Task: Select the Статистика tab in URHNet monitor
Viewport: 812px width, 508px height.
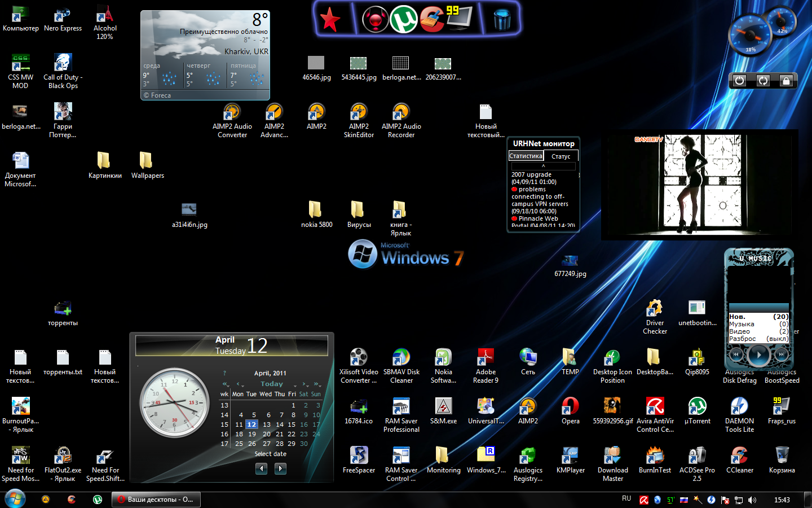Action: click(526, 156)
